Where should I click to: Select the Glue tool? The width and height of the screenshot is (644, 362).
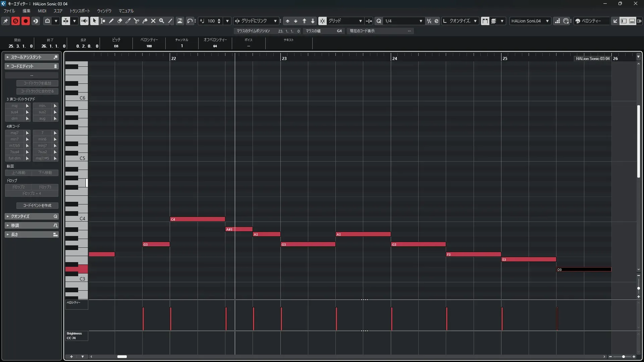tap(145, 21)
